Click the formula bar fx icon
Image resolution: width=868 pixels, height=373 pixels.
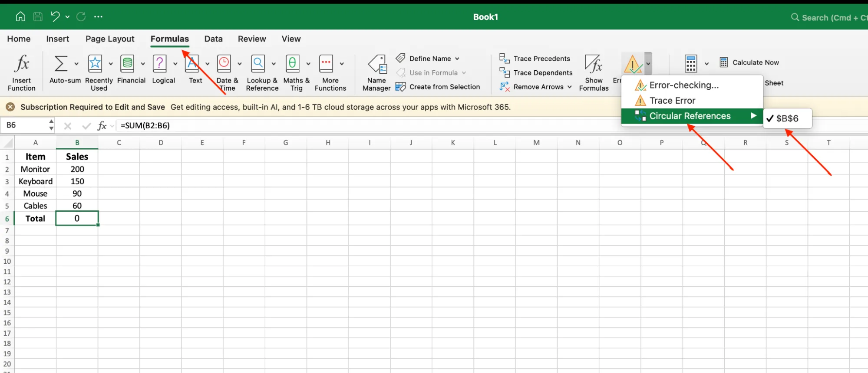[102, 126]
